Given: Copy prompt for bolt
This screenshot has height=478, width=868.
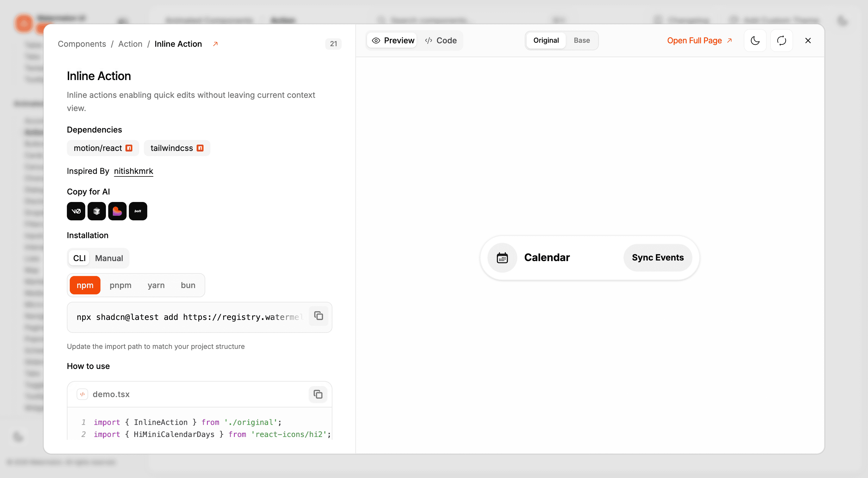Looking at the screenshot, I should (138, 211).
